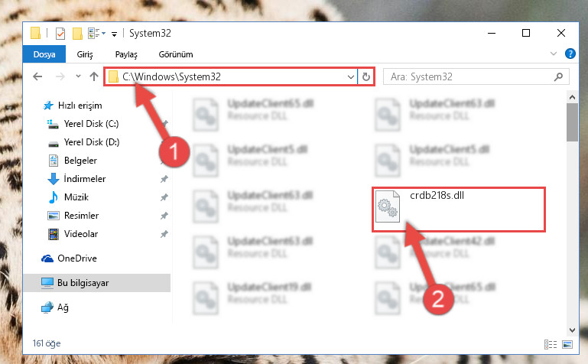Viewport: 588px width, 364px height.
Task: Toggle the pin next to Videolar
Action: click(164, 234)
